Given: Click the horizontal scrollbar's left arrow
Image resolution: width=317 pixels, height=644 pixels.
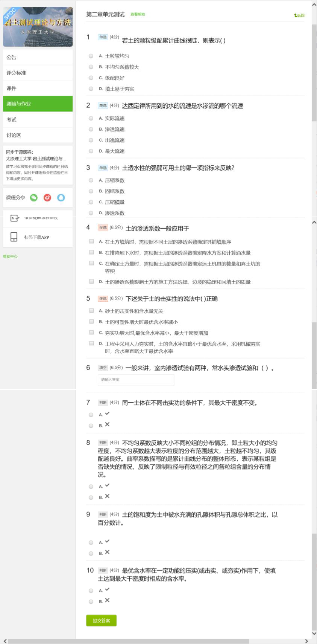Looking at the screenshot, I should pyautogui.click(x=5, y=641).
